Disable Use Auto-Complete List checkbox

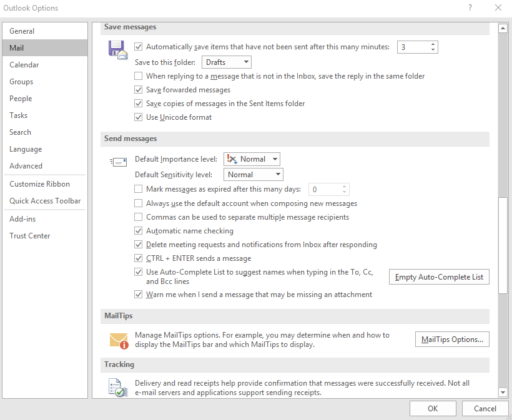pos(139,272)
